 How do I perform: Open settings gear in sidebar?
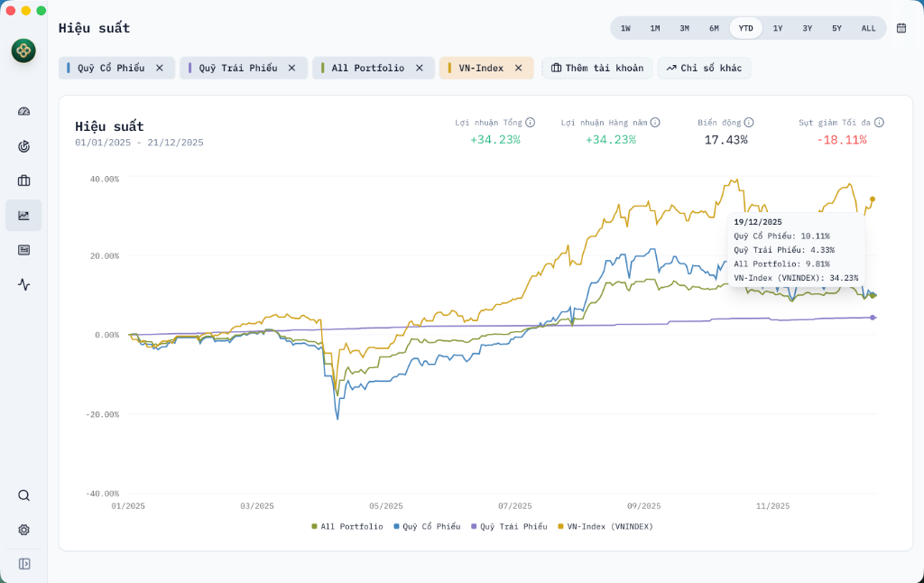(x=23, y=530)
